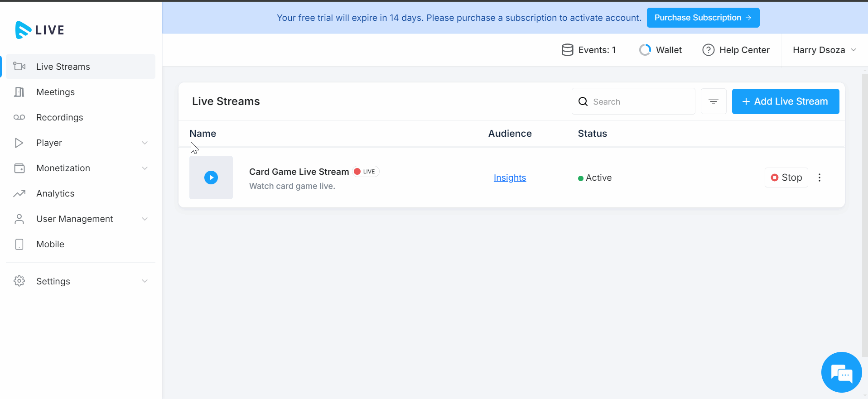The width and height of the screenshot is (868, 399).
Task: Navigate to Analytics in the sidebar
Action: pos(55,193)
